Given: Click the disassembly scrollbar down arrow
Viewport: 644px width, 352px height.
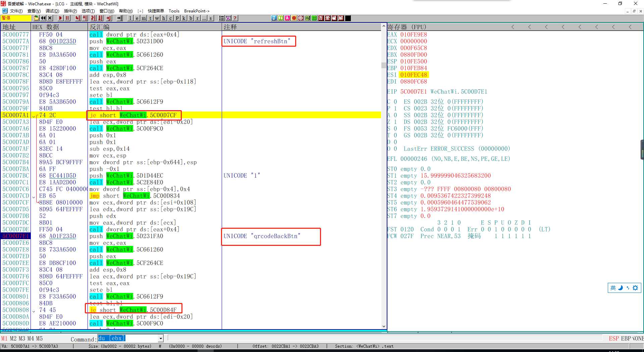Looking at the screenshot, I should click(x=384, y=326).
